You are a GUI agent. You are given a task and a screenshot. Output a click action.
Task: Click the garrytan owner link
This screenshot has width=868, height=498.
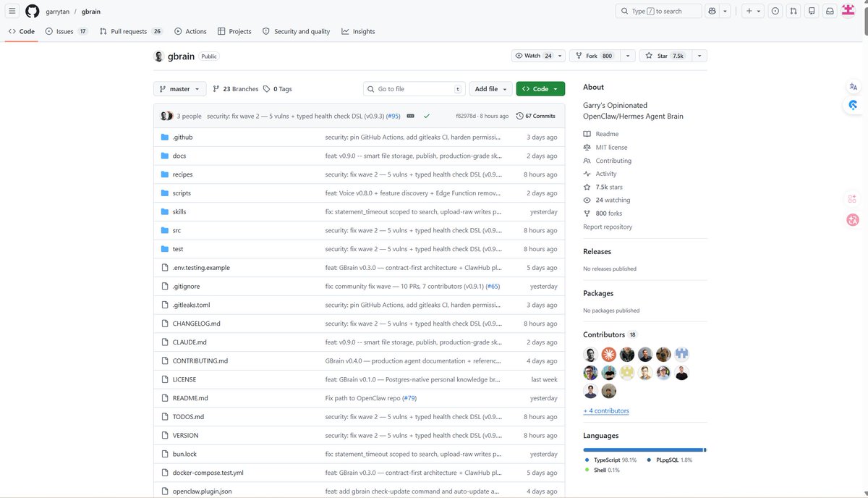pyautogui.click(x=56, y=12)
